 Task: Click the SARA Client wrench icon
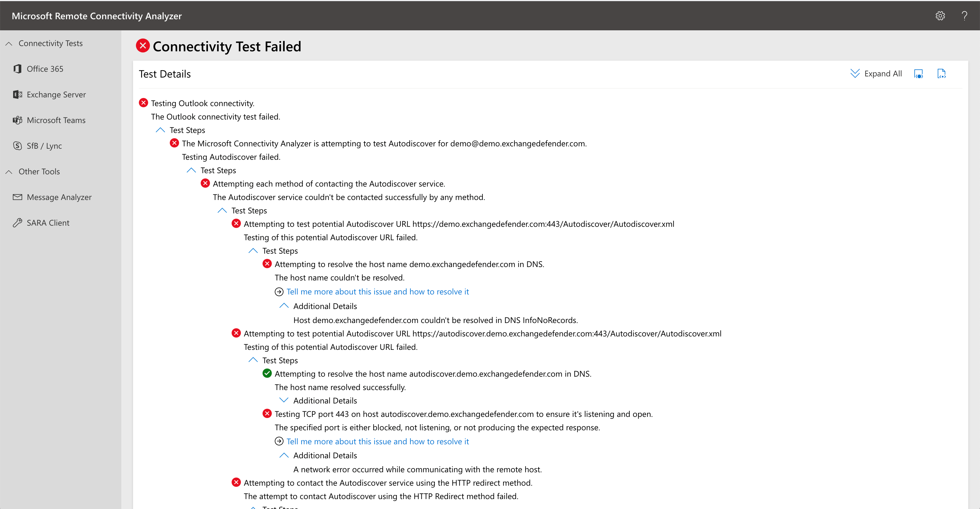click(x=17, y=223)
